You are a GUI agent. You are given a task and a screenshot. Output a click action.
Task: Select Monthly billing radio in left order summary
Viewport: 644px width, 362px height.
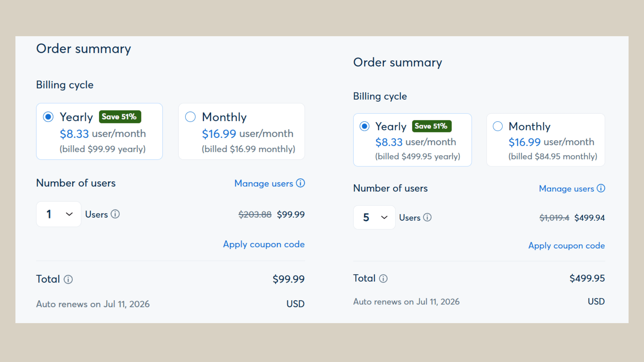click(x=190, y=117)
